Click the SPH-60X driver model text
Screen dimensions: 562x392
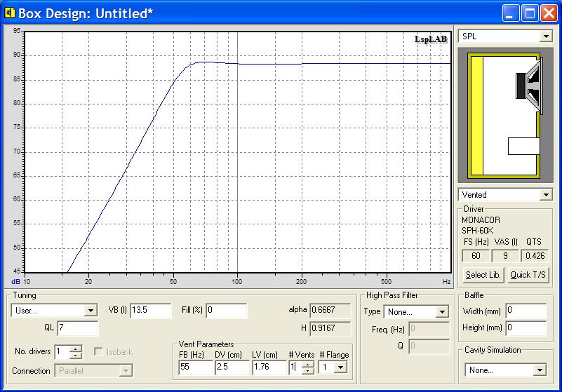click(x=477, y=231)
